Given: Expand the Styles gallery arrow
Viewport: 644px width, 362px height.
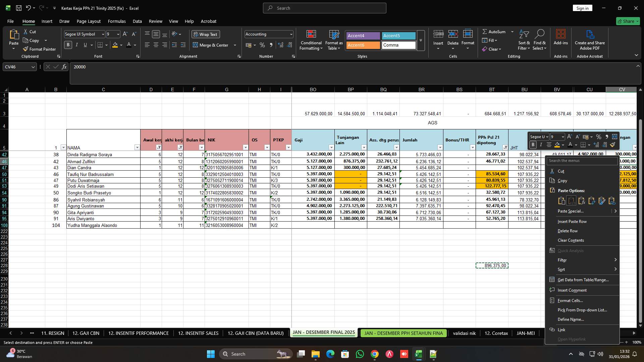Looking at the screenshot, I should click(x=420, y=41).
